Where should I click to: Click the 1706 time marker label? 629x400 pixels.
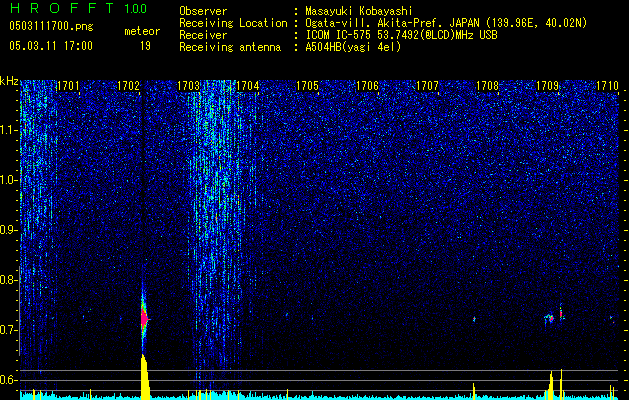pos(367,86)
